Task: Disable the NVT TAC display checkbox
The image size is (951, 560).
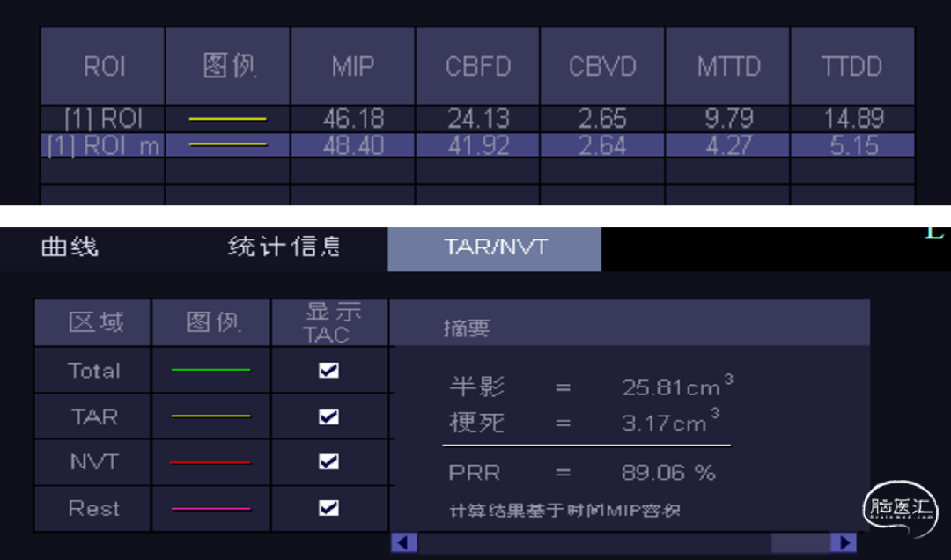Action: click(x=328, y=461)
